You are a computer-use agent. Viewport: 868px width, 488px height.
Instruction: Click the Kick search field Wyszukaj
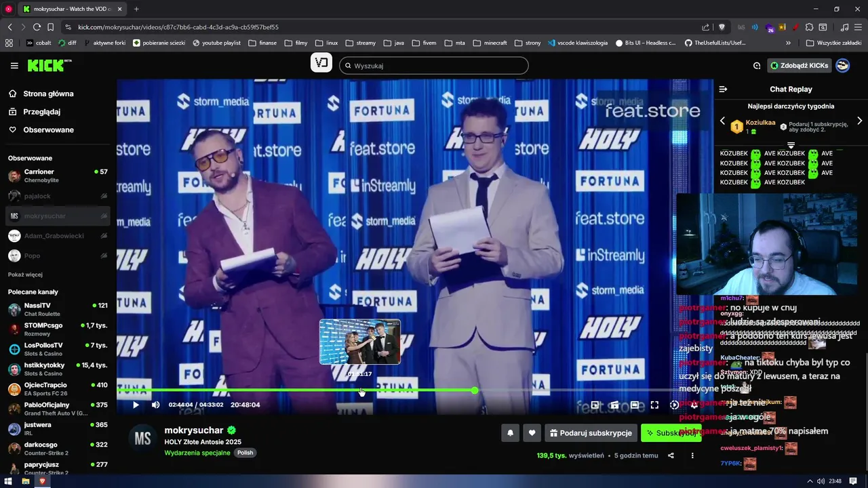(x=434, y=66)
